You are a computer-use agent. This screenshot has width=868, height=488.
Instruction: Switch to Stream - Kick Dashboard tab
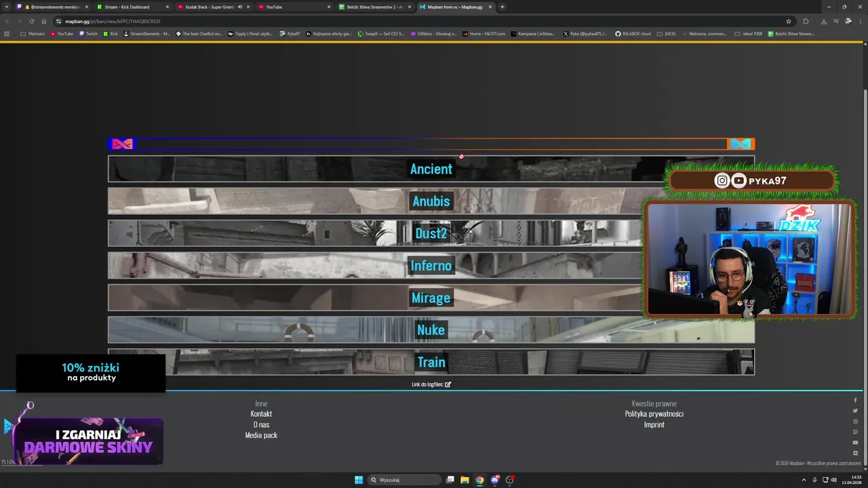click(133, 7)
